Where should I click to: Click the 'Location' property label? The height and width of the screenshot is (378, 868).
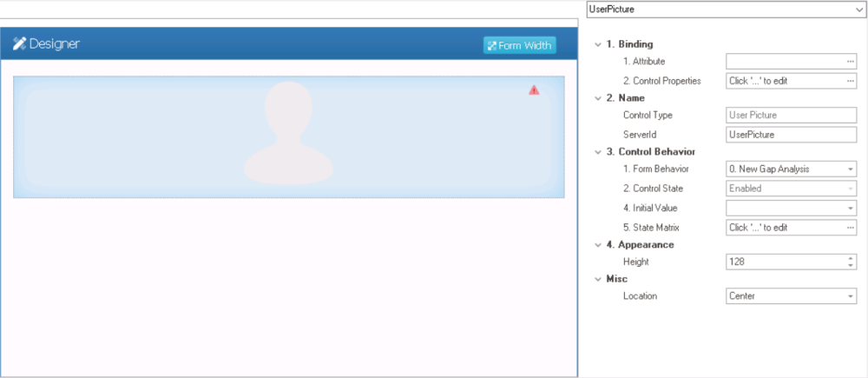[x=640, y=296]
